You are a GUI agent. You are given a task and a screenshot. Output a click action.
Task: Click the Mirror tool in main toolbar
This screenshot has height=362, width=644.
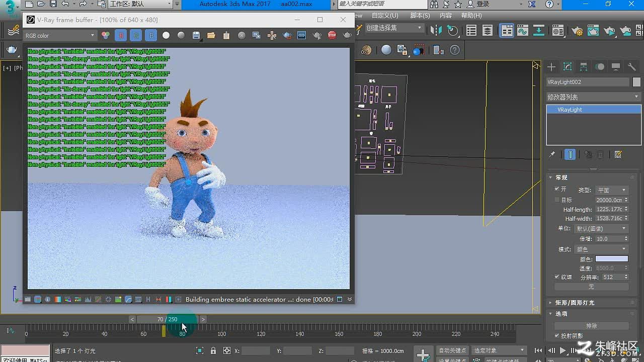coord(436,31)
